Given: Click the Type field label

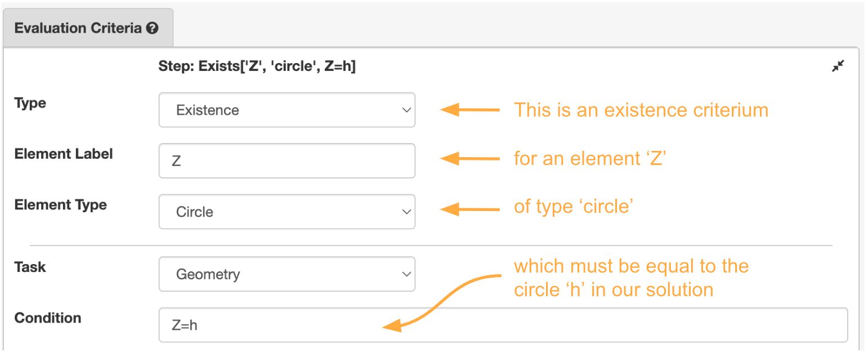Looking at the screenshot, I should click(29, 102).
